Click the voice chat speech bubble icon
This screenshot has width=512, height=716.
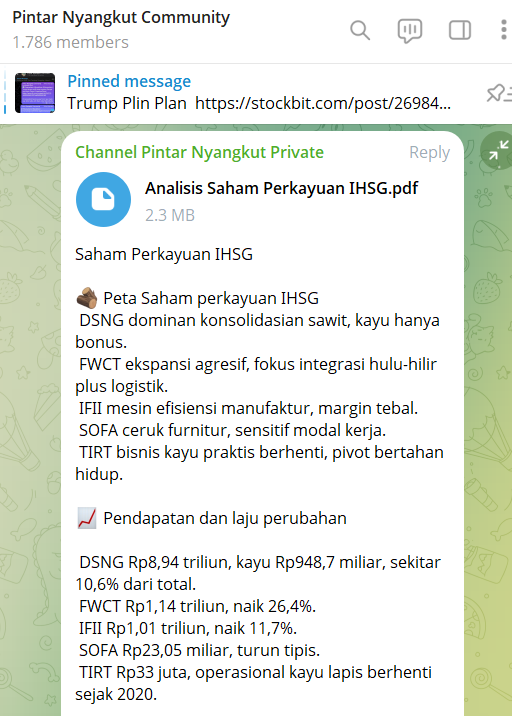410,31
